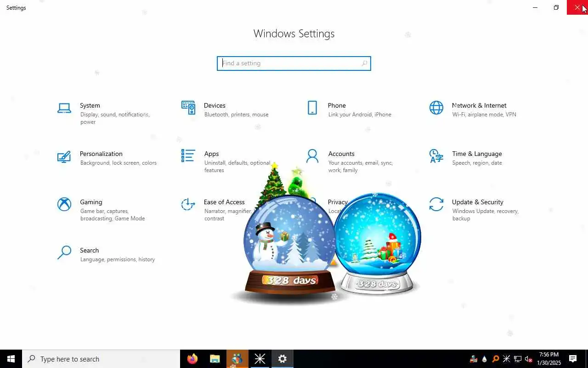Open the Phone settings icon
588x368 pixels.
click(312, 108)
